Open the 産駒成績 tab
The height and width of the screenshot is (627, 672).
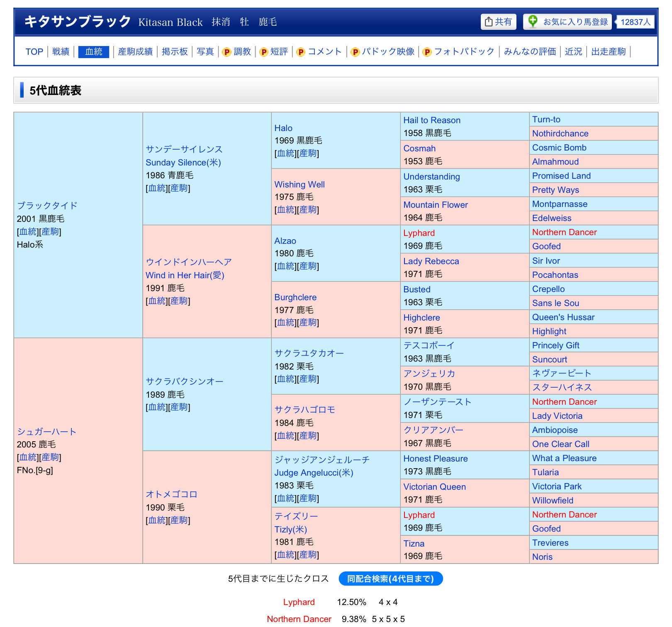click(x=135, y=51)
